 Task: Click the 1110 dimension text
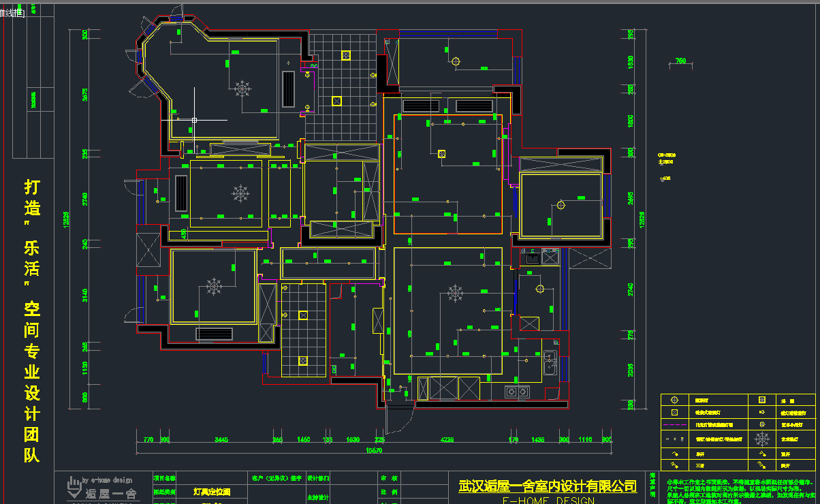(585, 440)
